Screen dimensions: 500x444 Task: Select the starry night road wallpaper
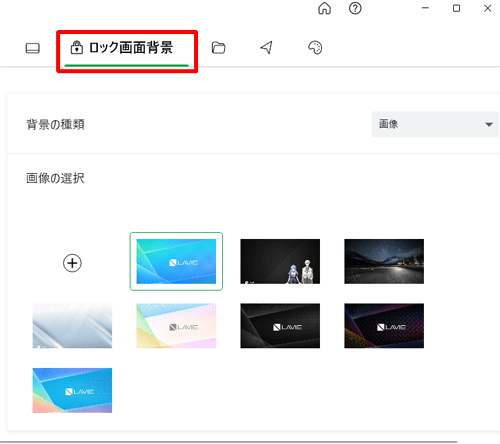tap(384, 261)
